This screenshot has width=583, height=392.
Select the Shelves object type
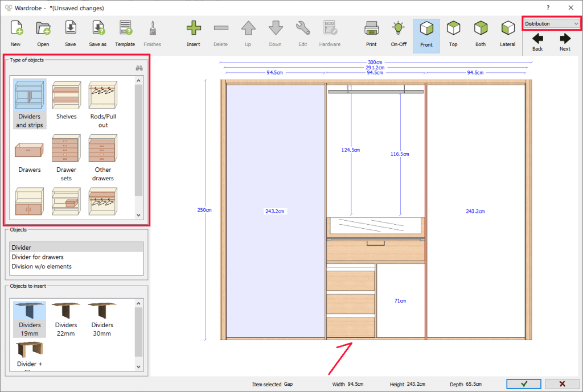click(x=66, y=100)
